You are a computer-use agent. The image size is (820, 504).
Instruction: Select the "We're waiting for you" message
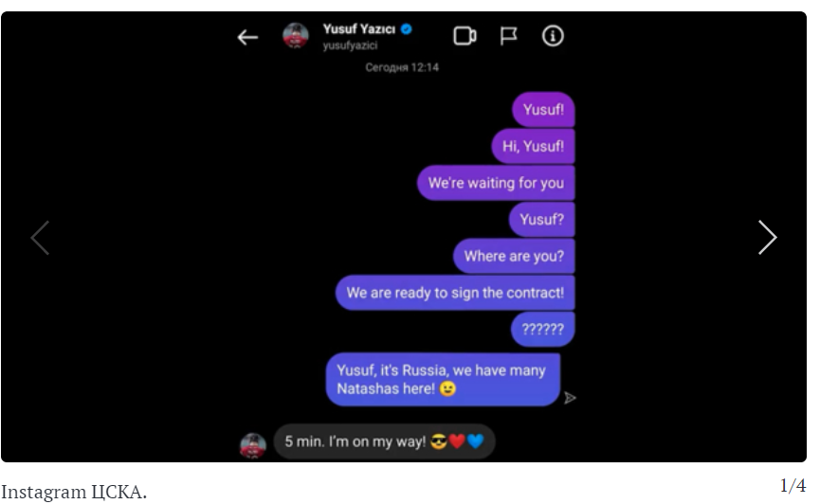click(496, 183)
